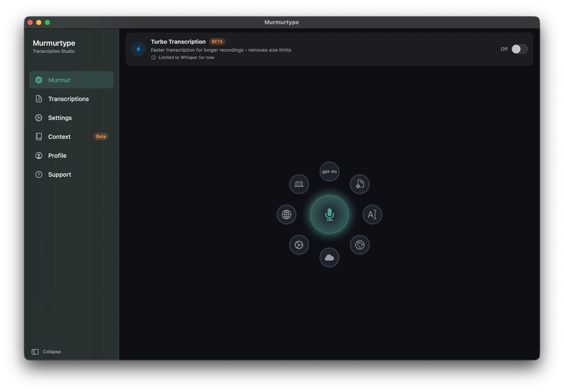The image size is (564, 392).
Task: Click the orange Beta badge next to Context
Action: click(101, 137)
